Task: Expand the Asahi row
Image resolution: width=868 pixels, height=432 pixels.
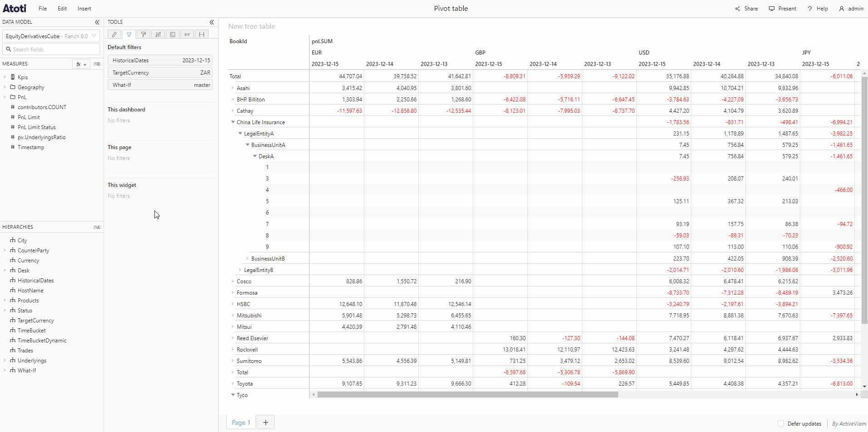Action: (x=233, y=88)
